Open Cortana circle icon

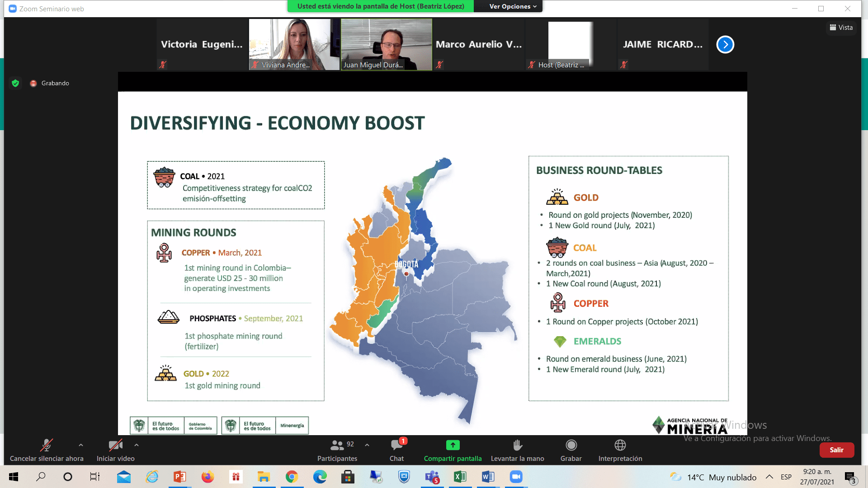(68, 477)
